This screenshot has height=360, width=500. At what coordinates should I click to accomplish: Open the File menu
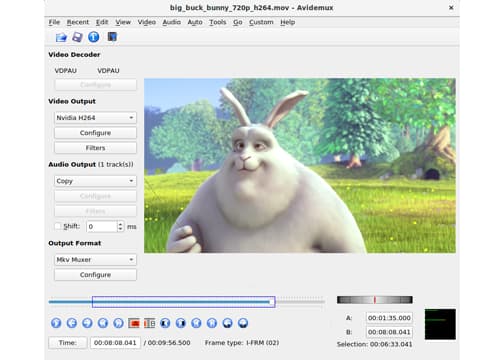click(x=54, y=22)
